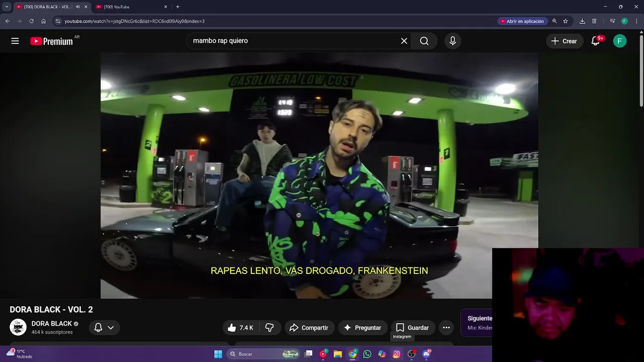
Task: Start voice search with microphone icon
Action: coord(452,41)
